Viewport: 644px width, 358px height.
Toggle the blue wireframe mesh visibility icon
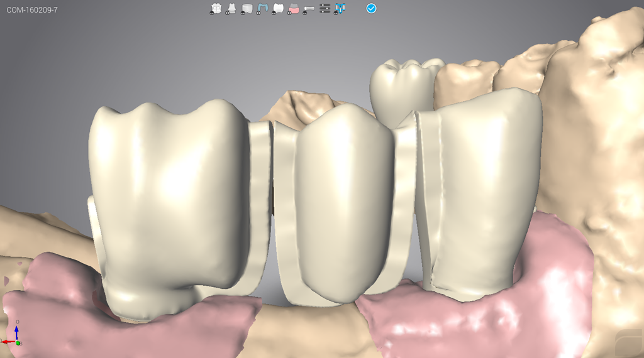[340, 9]
